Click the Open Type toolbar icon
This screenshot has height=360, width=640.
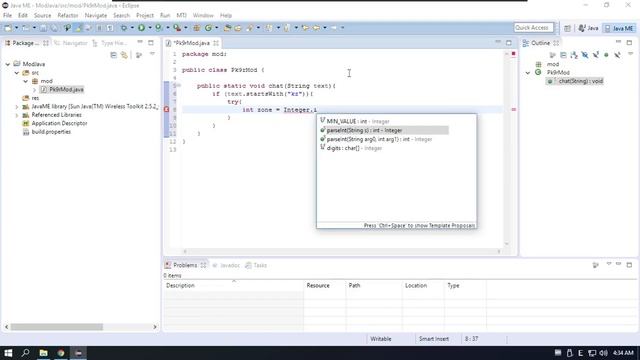227,28
